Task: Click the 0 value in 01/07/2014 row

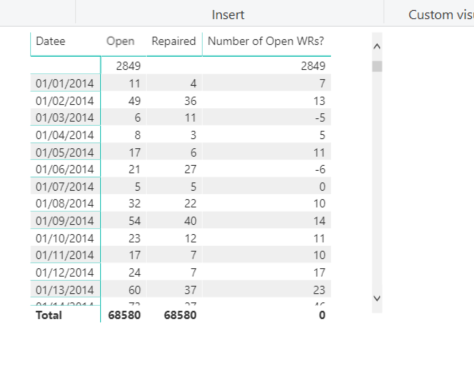Action: tap(322, 187)
